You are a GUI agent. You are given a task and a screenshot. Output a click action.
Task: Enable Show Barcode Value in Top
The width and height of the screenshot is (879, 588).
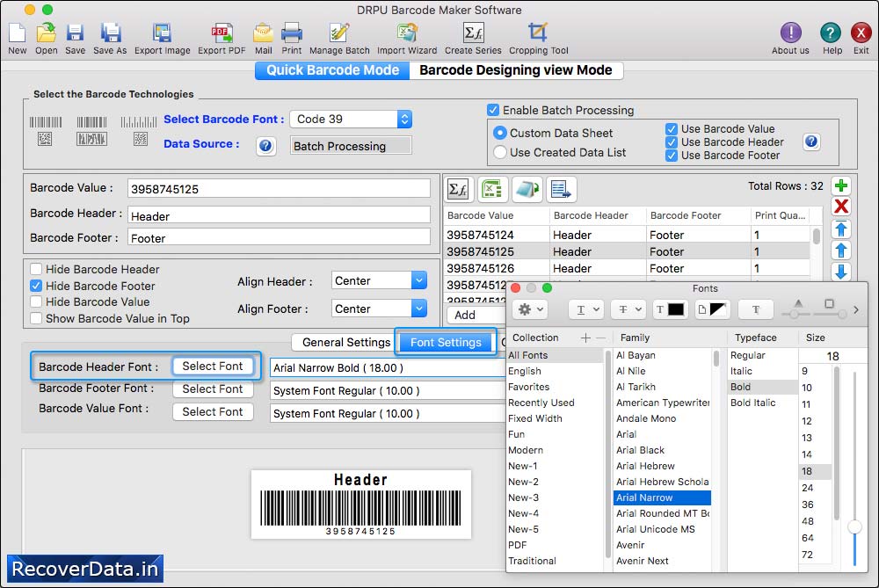click(36, 318)
